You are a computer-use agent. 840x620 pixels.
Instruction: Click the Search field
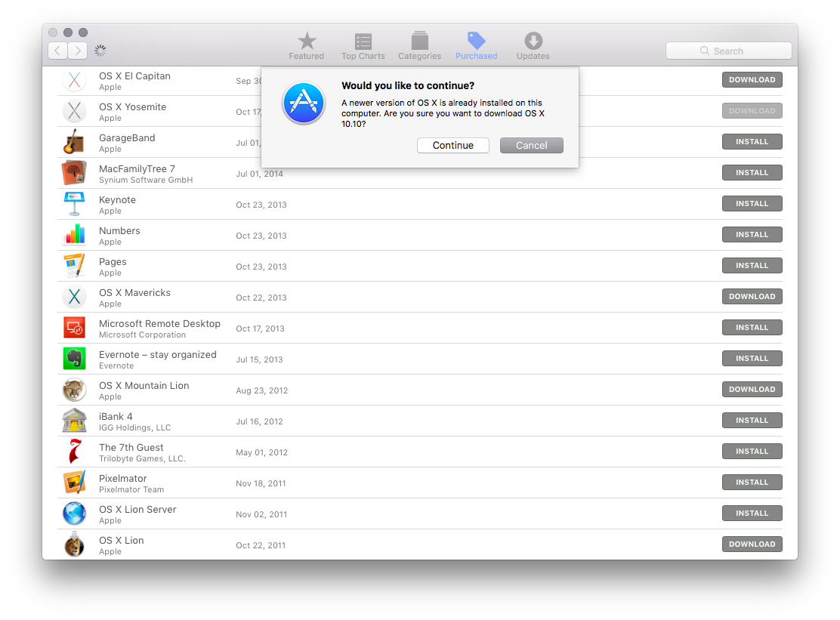[x=728, y=51]
